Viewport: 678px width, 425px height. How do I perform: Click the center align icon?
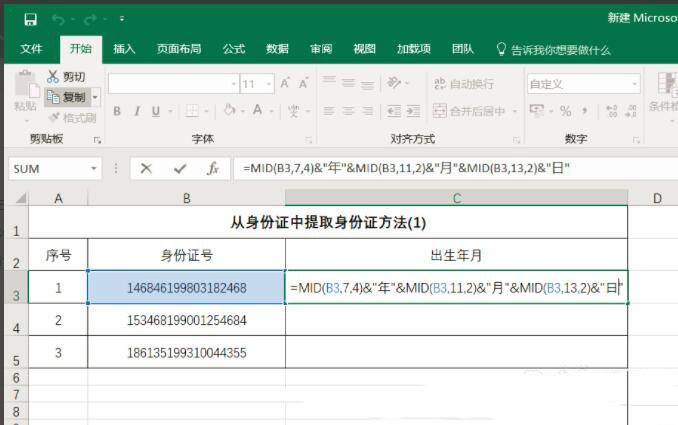(x=348, y=111)
